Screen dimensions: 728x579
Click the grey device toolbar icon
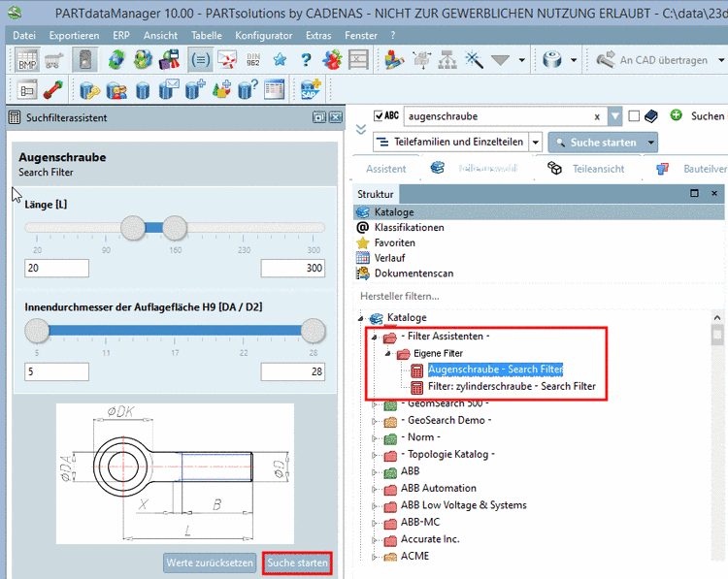[85, 60]
